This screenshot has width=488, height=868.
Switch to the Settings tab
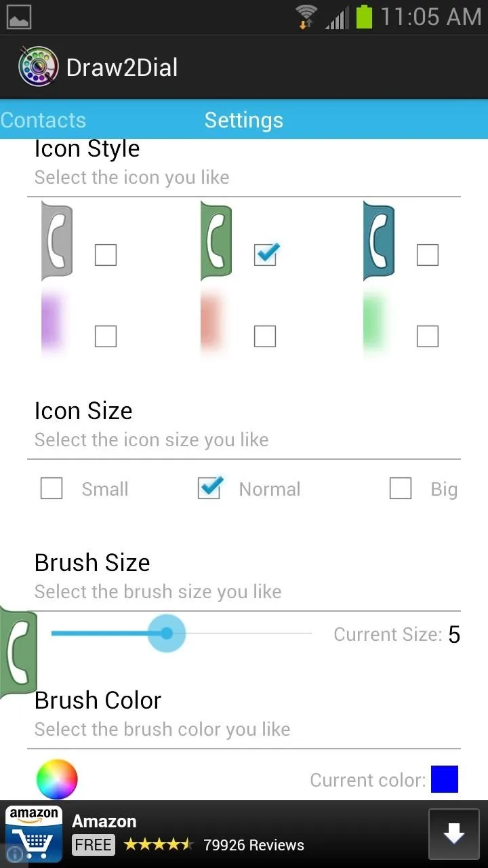(244, 120)
